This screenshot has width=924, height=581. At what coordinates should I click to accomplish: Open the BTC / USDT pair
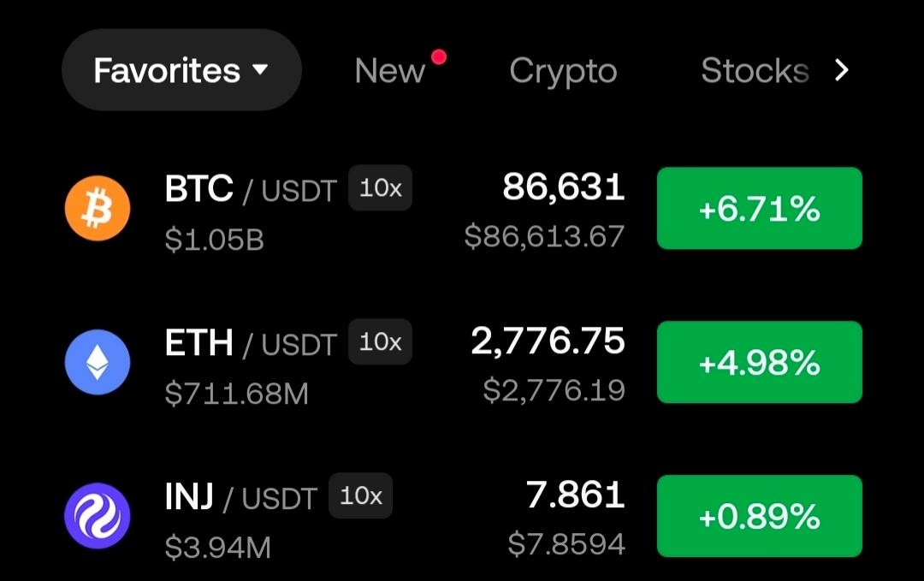coord(251,189)
